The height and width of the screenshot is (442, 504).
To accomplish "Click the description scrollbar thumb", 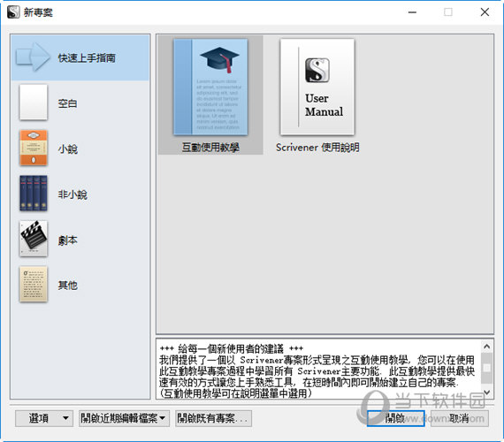I will [486, 368].
